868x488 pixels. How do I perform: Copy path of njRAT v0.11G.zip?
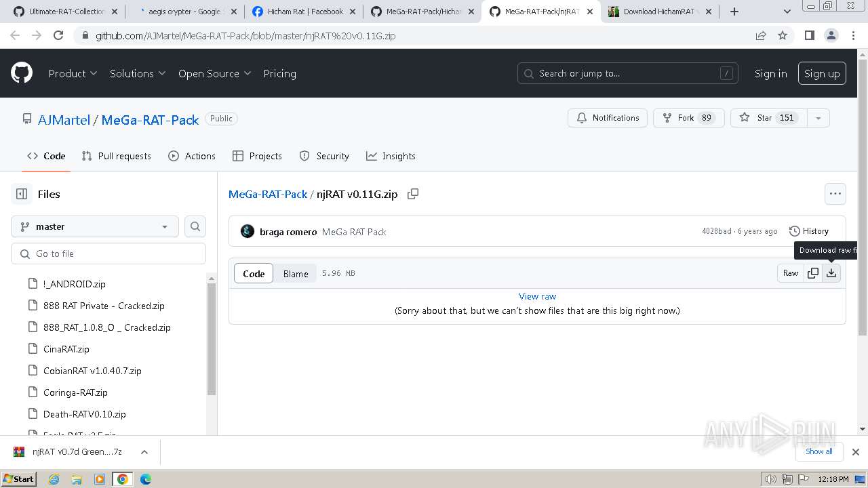(412, 194)
